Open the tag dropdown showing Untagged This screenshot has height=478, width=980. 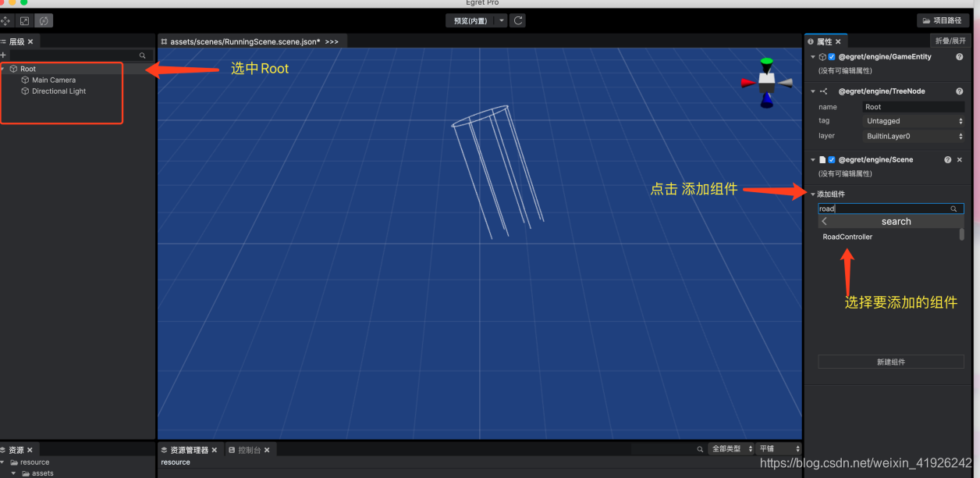click(x=914, y=121)
